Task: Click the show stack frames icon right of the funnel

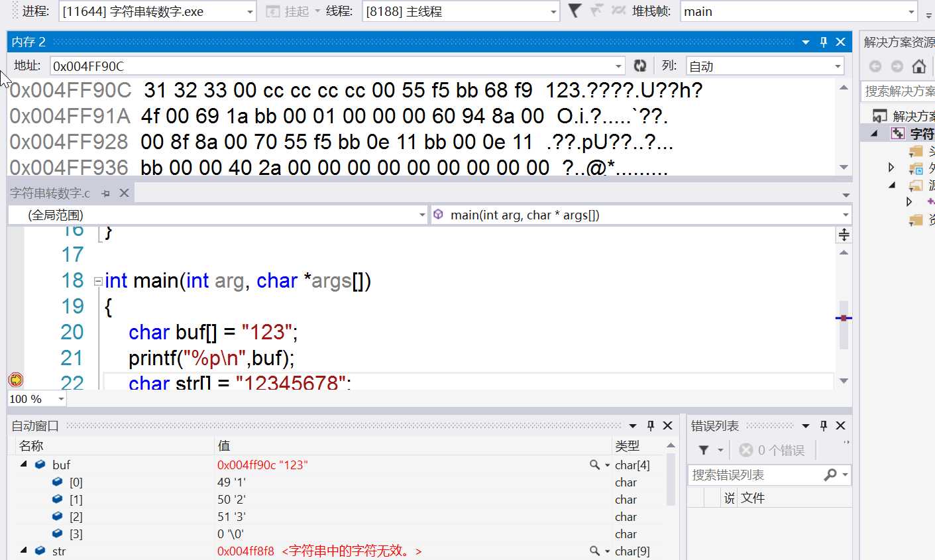Action: coord(597,11)
